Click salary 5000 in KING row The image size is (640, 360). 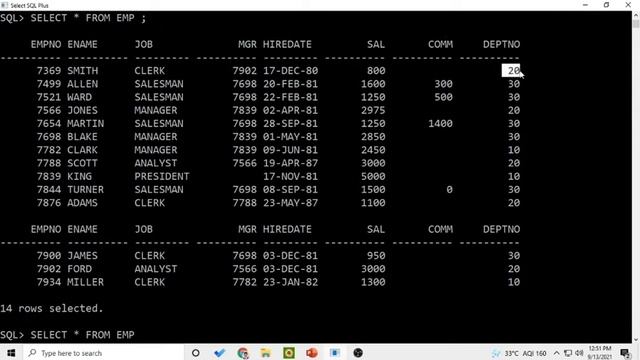tap(373, 176)
